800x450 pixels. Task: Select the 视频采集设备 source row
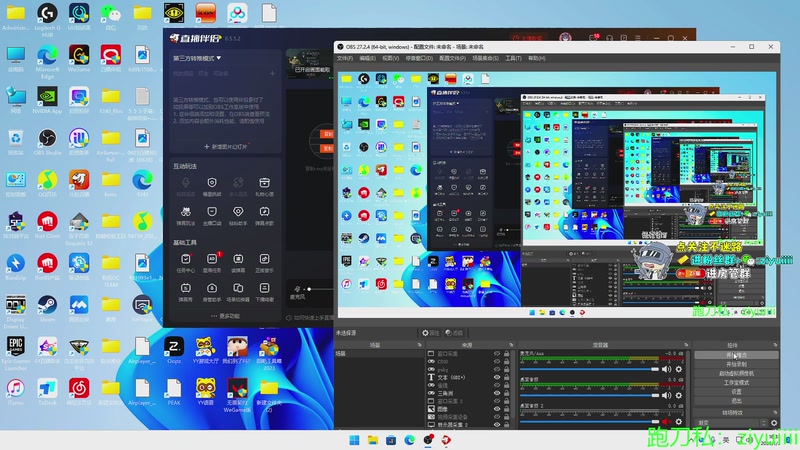coord(468,417)
